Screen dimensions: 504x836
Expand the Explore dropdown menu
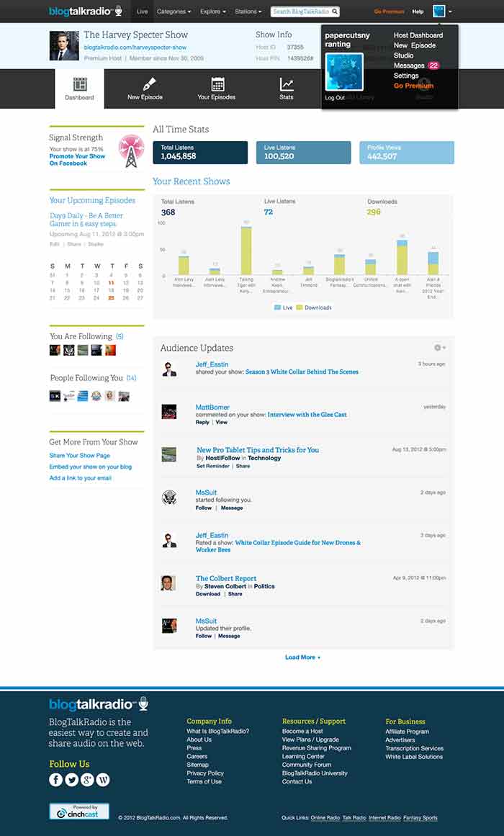[x=213, y=12]
